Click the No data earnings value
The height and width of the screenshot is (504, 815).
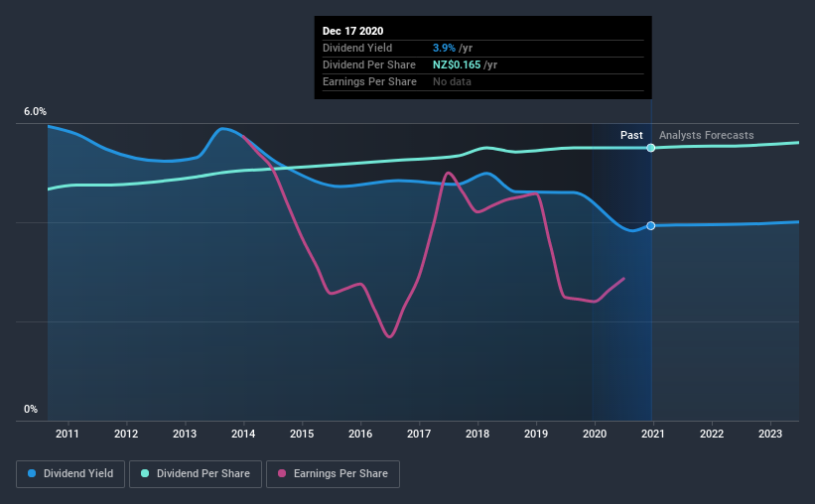453,81
